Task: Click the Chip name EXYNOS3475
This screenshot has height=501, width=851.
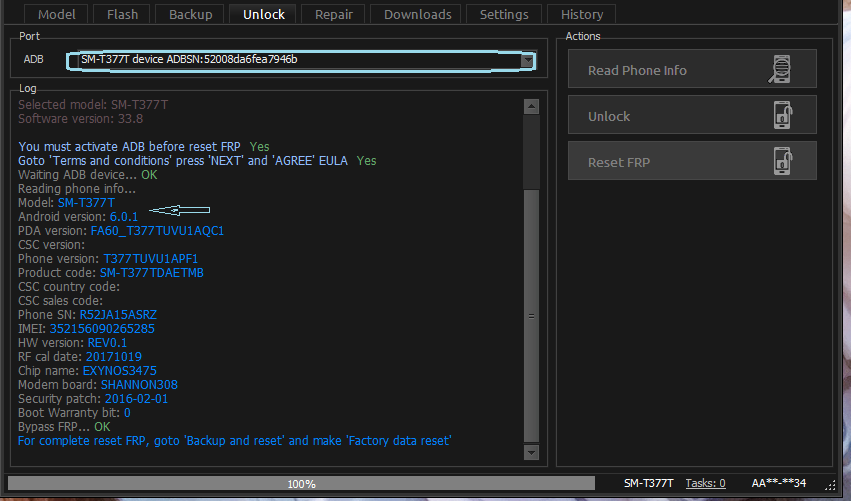Action: 119,371
